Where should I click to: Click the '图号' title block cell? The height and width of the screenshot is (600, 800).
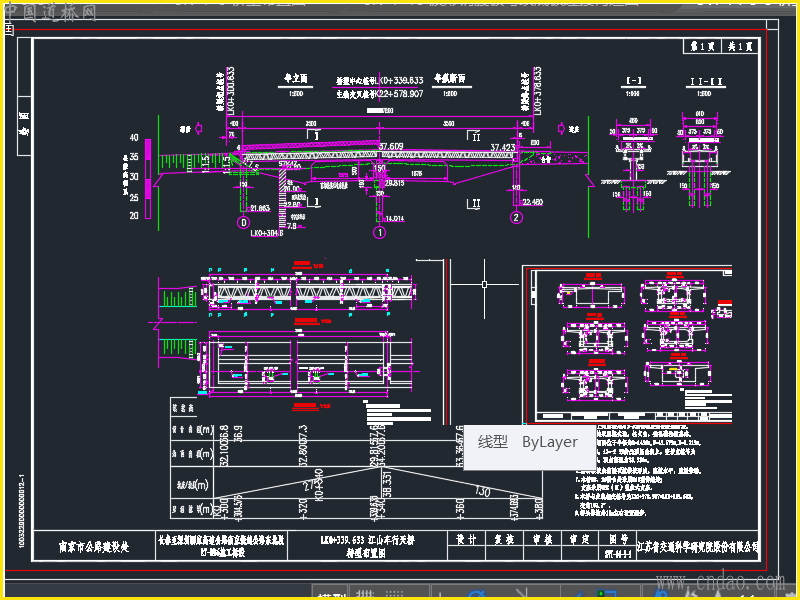[x=618, y=539]
